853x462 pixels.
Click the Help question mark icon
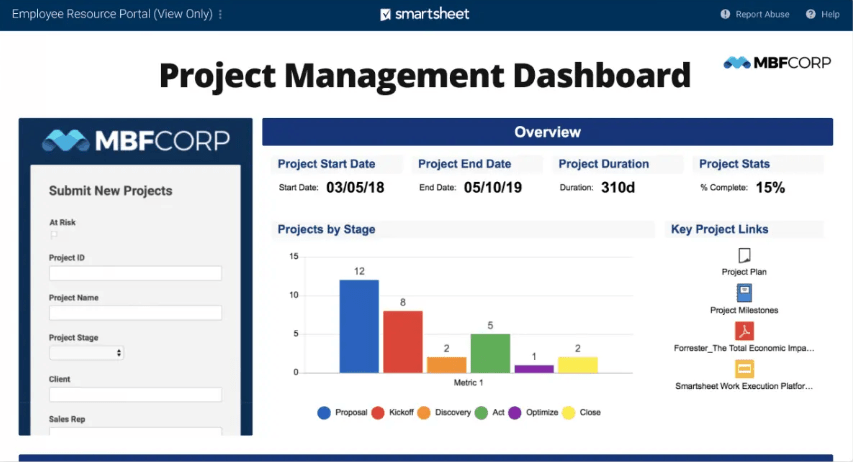(811, 14)
